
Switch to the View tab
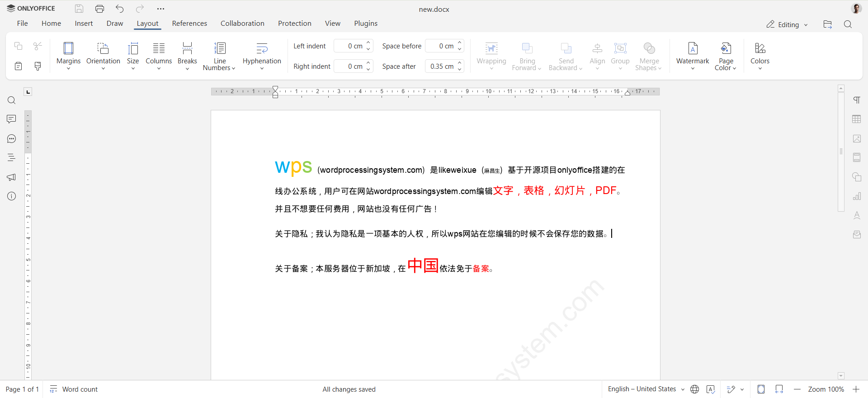point(333,24)
